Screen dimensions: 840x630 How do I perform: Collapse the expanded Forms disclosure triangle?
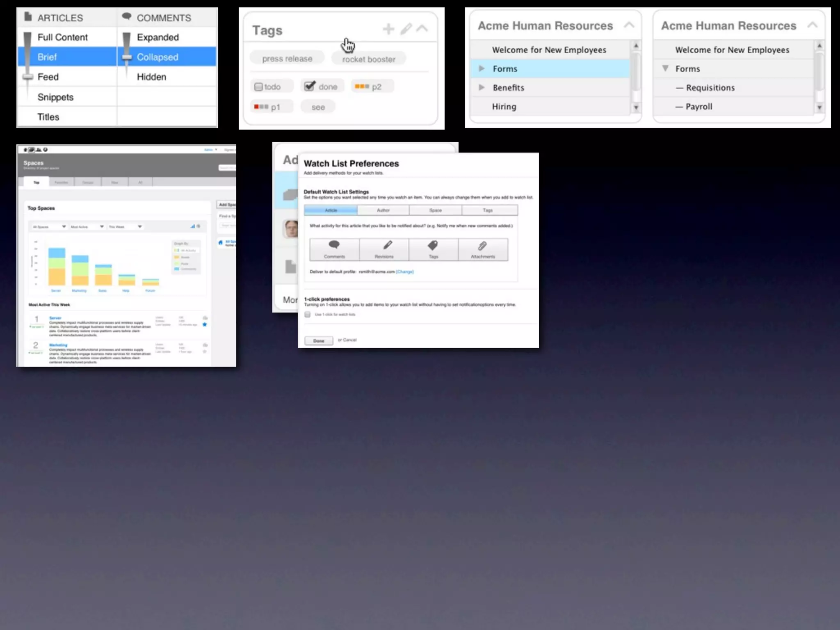665,68
